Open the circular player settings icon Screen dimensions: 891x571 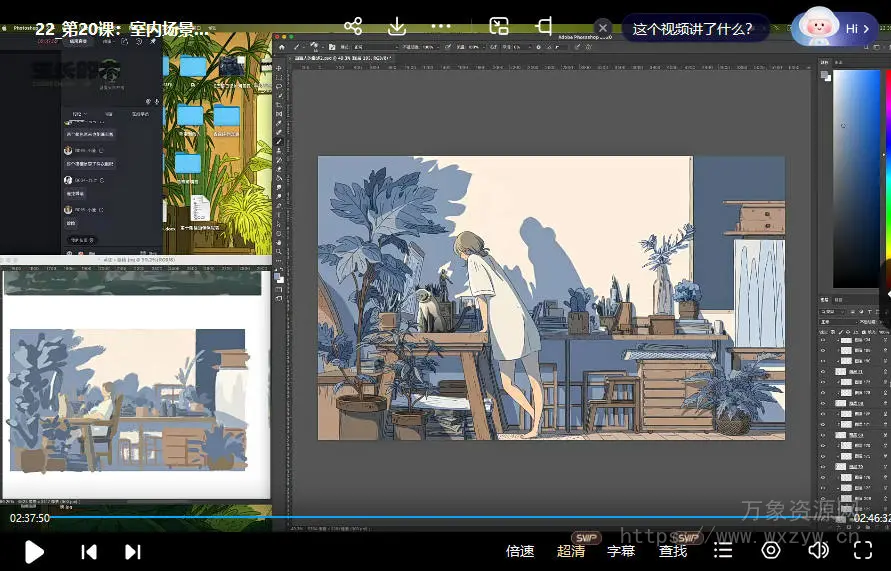coord(771,550)
